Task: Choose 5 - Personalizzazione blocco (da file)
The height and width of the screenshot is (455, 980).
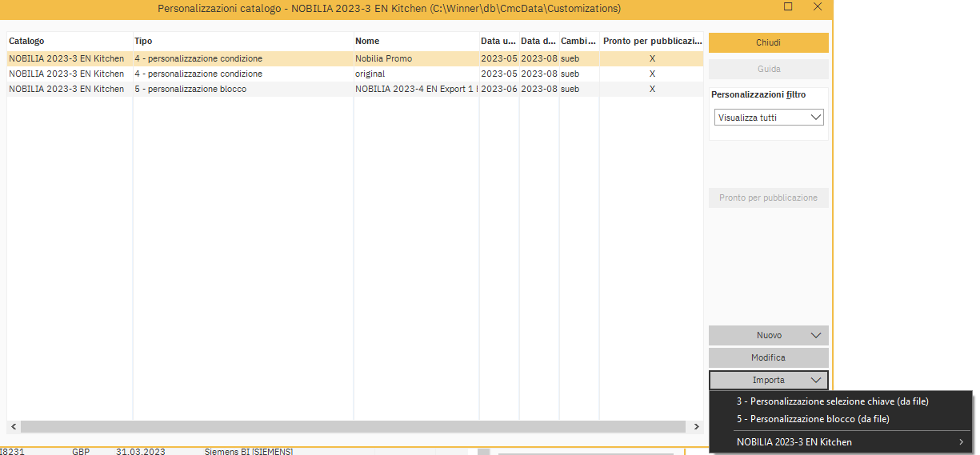Action: click(x=813, y=419)
